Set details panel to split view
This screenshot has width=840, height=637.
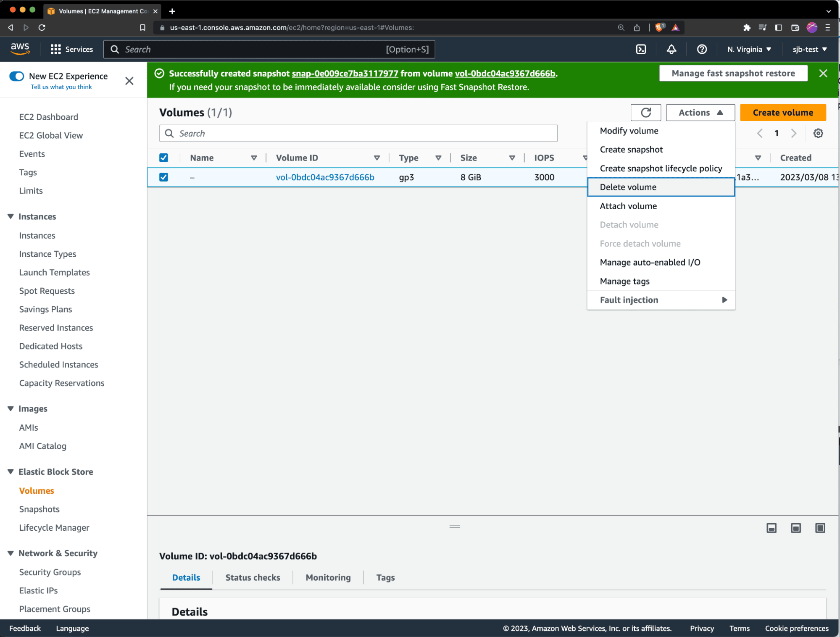tap(796, 528)
